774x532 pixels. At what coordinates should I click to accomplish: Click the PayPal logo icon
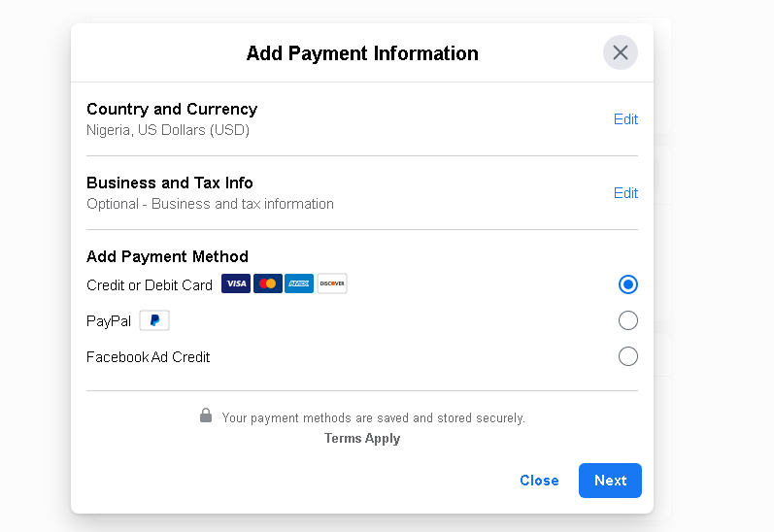[x=154, y=320]
